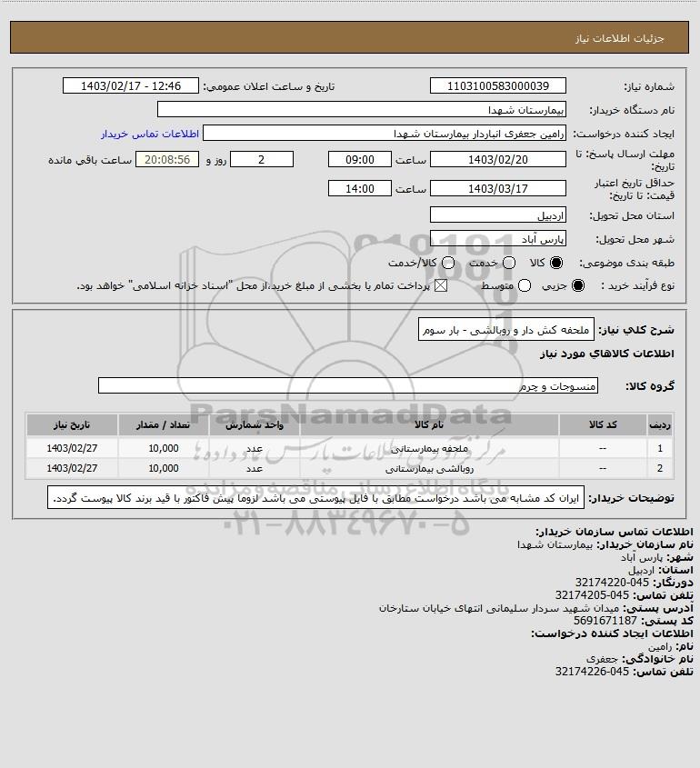
Task: Click the fax number 32174220-045
Action: [612, 583]
